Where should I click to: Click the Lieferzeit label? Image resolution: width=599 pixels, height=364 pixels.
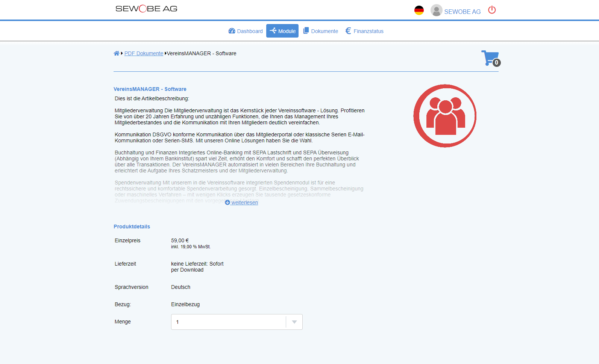point(125,264)
